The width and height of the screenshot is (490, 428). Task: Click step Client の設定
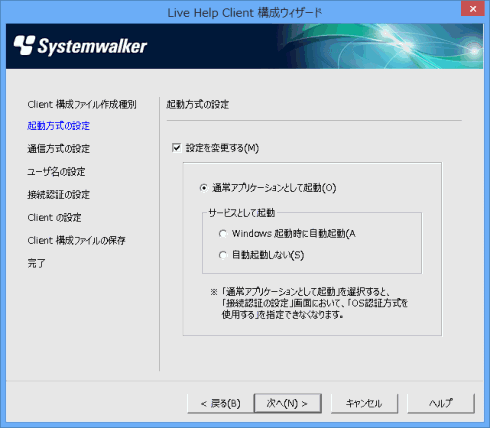[x=54, y=218]
